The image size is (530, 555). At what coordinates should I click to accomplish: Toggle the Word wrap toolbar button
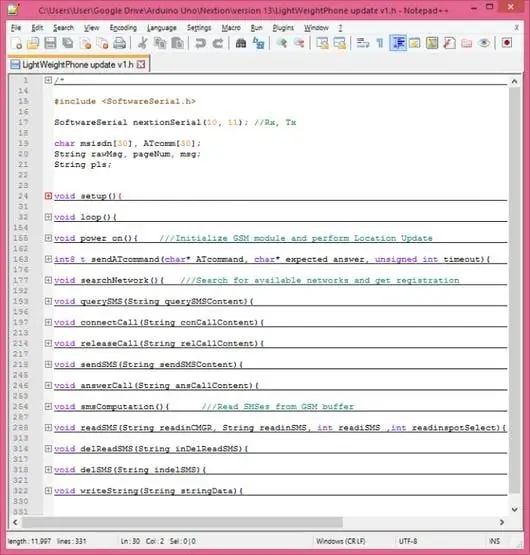tap(363, 43)
